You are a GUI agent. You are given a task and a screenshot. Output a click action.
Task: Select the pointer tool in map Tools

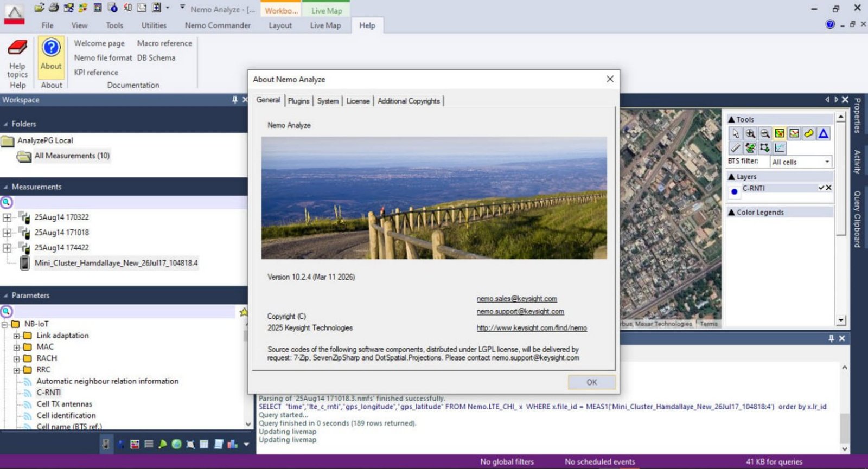coord(735,133)
